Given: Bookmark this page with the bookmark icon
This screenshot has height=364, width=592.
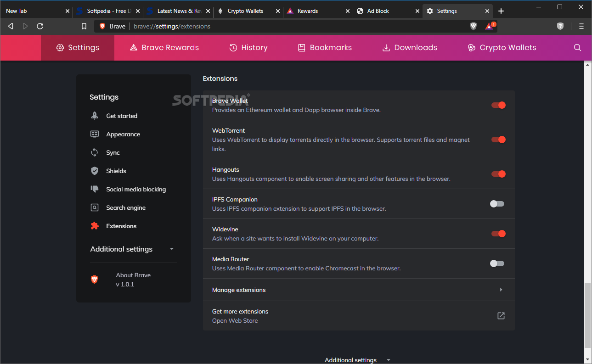Looking at the screenshot, I should click(x=84, y=26).
